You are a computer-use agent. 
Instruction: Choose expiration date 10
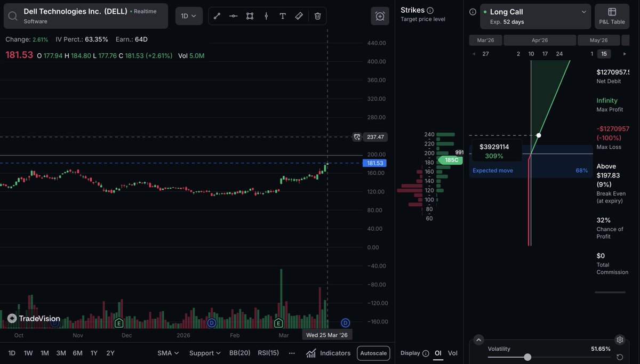pos(531,54)
